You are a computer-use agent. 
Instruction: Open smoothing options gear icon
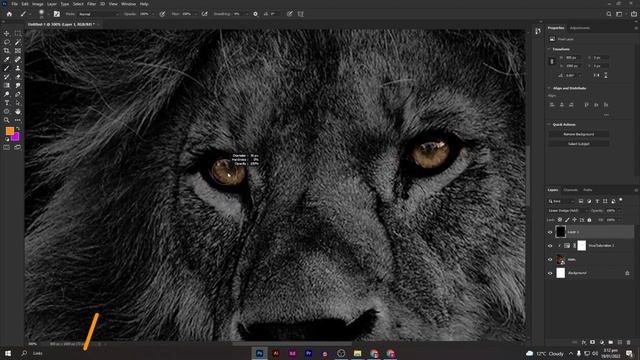click(x=256, y=14)
